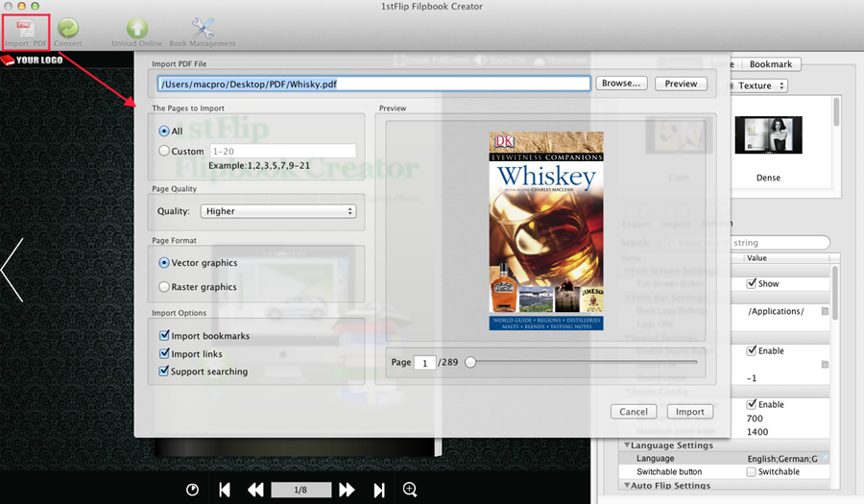Collapse Language Settings section

627,445
